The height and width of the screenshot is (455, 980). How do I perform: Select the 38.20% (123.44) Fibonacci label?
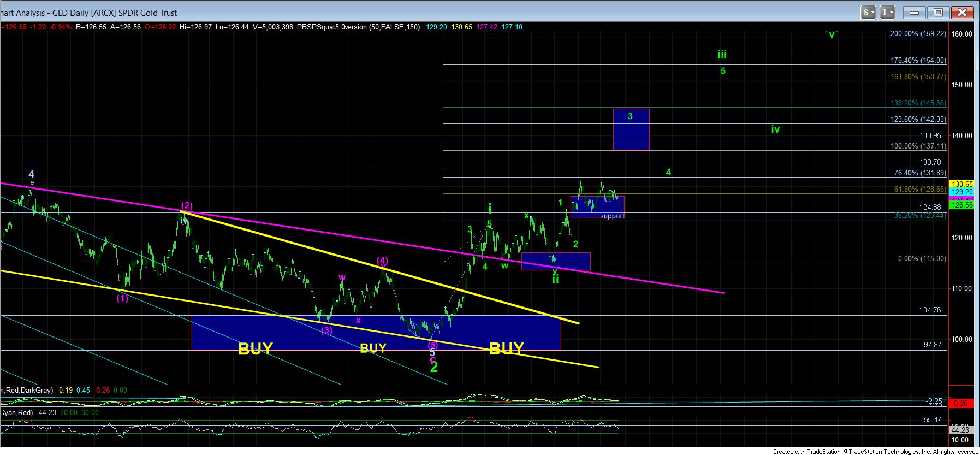[920, 216]
